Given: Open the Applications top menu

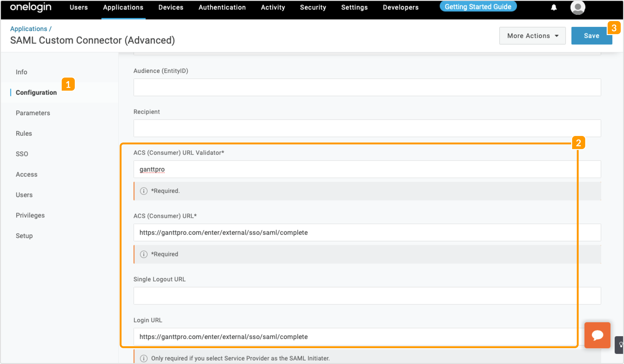Looking at the screenshot, I should 123,7.
